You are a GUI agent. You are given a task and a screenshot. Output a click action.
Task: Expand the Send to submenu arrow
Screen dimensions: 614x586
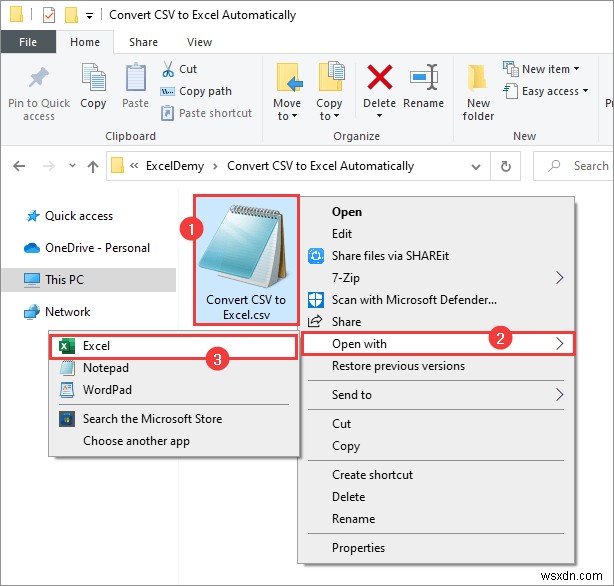(560, 394)
